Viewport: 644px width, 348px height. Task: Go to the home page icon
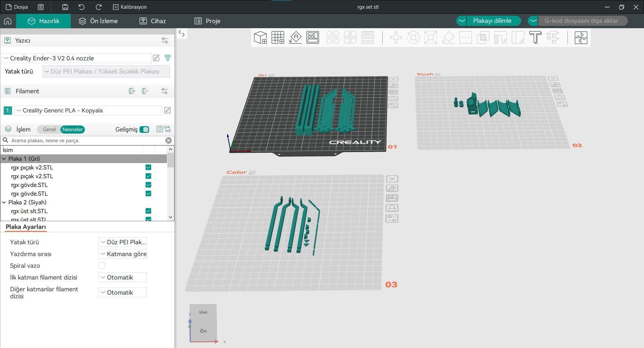coord(8,21)
